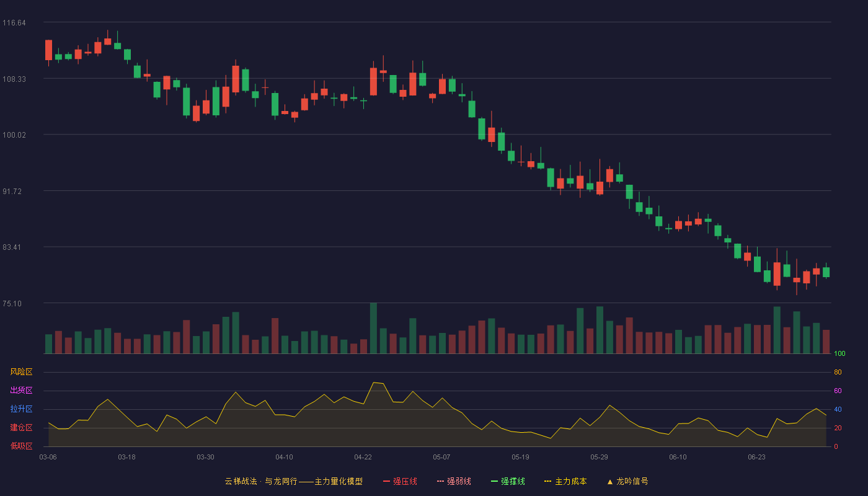Click the magenta 60 indicator axis value
Viewport: 868px width, 496px height.
click(x=838, y=391)
